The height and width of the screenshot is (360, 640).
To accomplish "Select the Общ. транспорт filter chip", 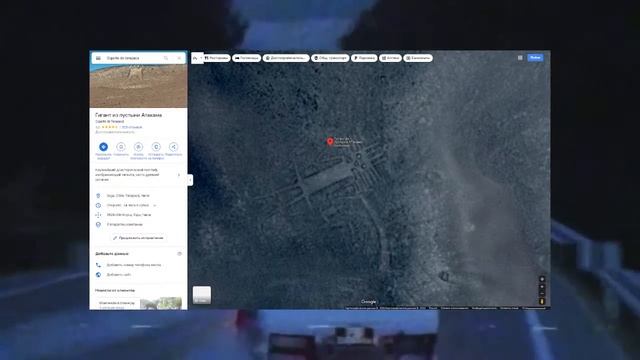I will (330, 58).
